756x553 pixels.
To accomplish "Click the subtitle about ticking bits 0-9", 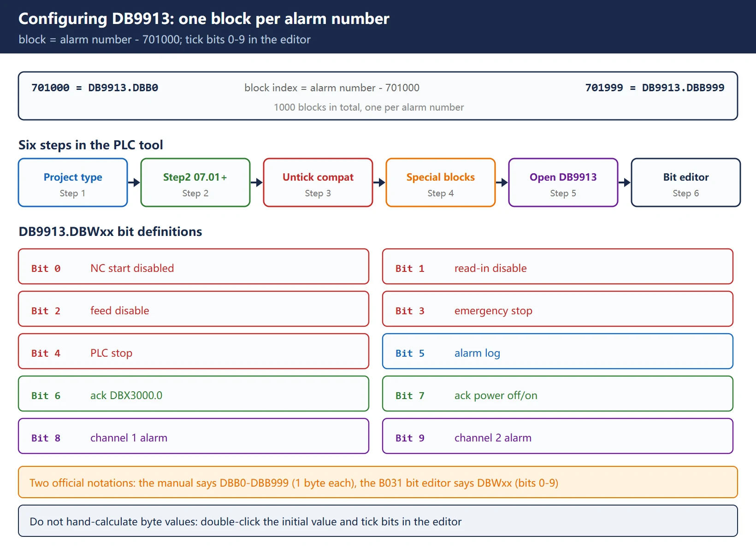I will click(165, 40).
